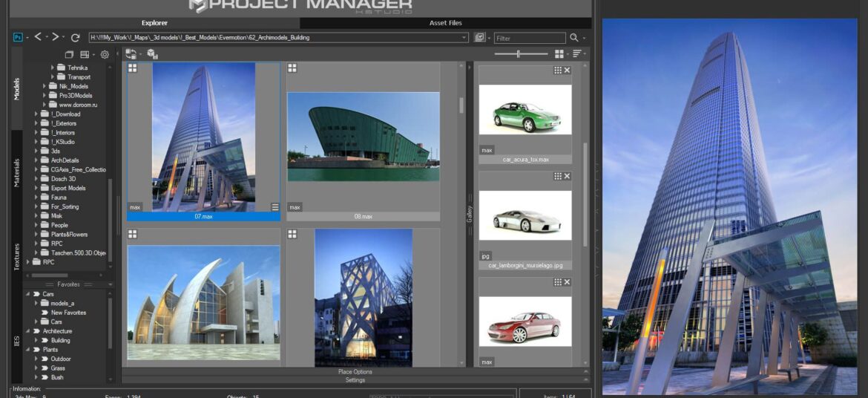Expand the Outdoor favorites item
This screenshot has height=398, width=868.
coord(36,359)
